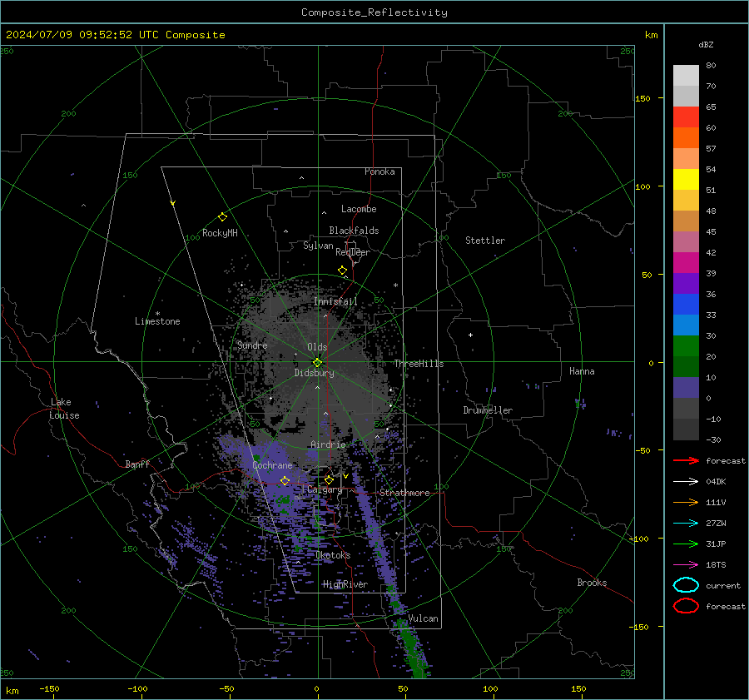Click the yellow diamond marker below RedDeer
This screenshot has width=749, height=700.
pos(343,271)
